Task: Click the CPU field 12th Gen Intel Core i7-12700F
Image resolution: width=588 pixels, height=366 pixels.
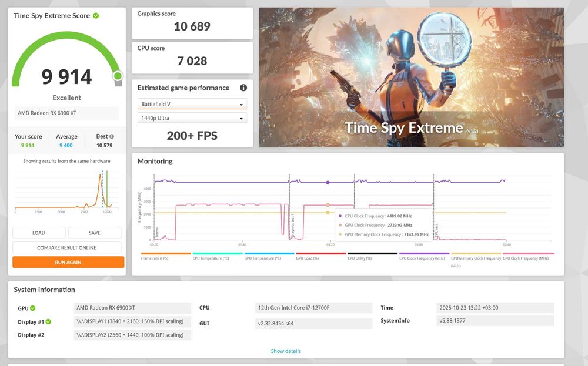Action: tap(313, 308)
